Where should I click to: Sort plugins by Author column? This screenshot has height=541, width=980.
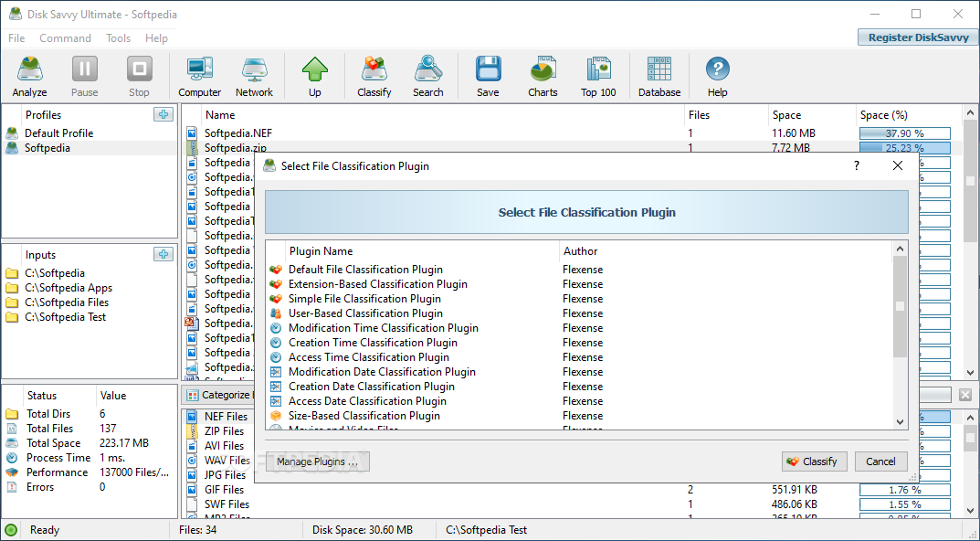(725, 250)
